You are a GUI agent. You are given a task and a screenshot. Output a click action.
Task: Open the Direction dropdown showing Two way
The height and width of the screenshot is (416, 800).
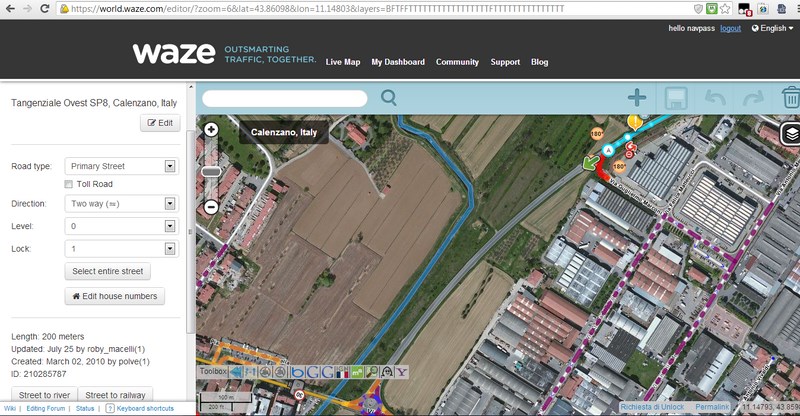(121, 204)
